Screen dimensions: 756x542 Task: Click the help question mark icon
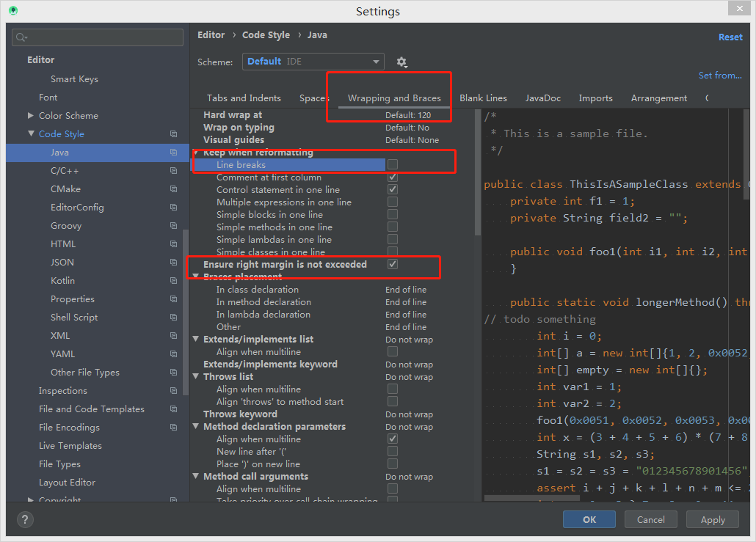[x=25, y=520]
